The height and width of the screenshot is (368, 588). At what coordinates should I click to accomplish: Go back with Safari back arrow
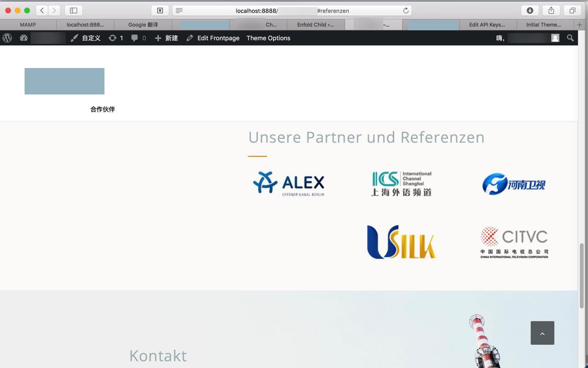tap(42, 10)
